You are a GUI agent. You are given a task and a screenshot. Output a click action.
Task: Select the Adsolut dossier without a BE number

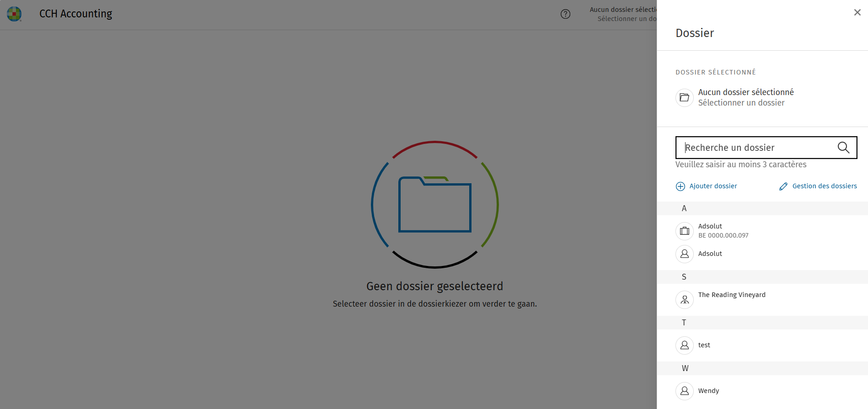762,254
